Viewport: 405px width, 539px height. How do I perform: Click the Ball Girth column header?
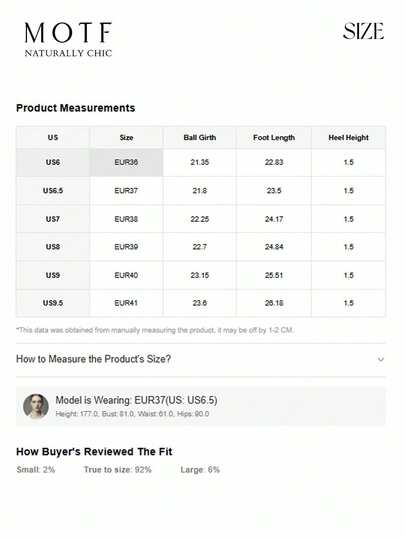point(200,138)
